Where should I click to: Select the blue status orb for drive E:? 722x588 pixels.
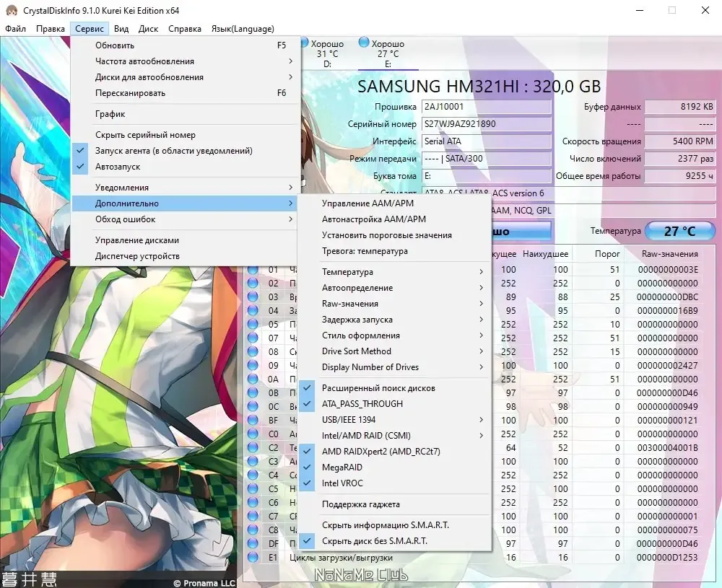click(x=364, y=43)
